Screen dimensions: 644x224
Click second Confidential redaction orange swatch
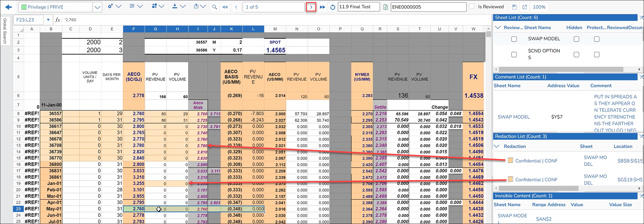point(510,179)
